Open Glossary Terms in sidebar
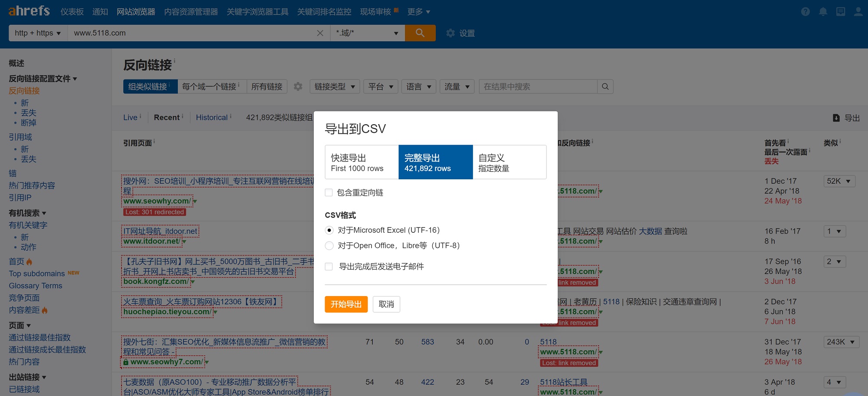Screen dimensions: 868x396 pyautogui.click(x=36, y=286)
